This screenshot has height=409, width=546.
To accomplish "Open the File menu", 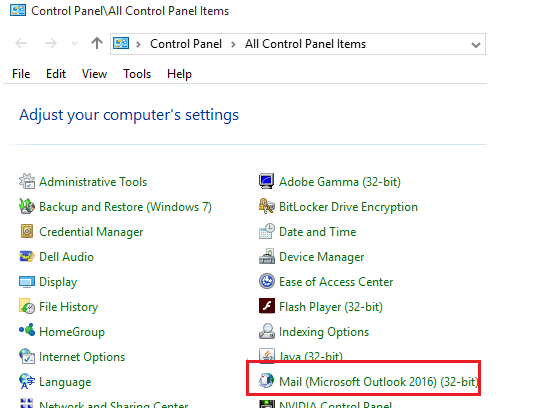I will point(21,74).
